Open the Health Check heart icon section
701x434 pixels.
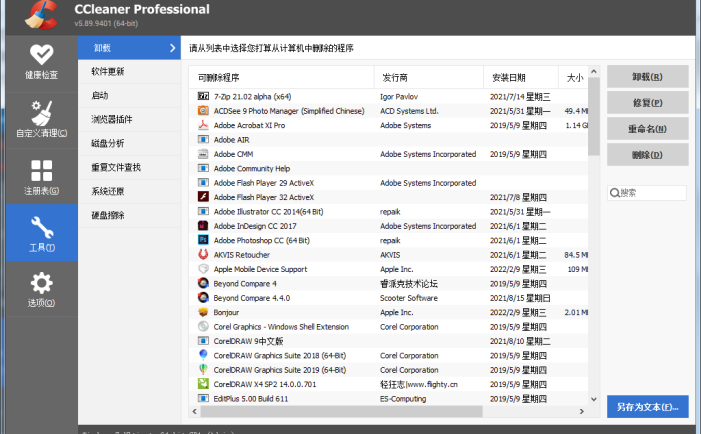(x=42, y=63)
